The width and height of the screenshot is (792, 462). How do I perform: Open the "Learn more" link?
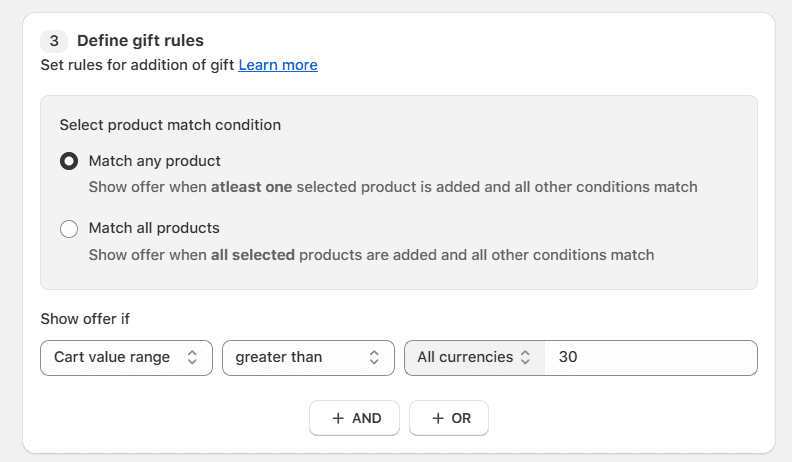[x=278, y=65]
